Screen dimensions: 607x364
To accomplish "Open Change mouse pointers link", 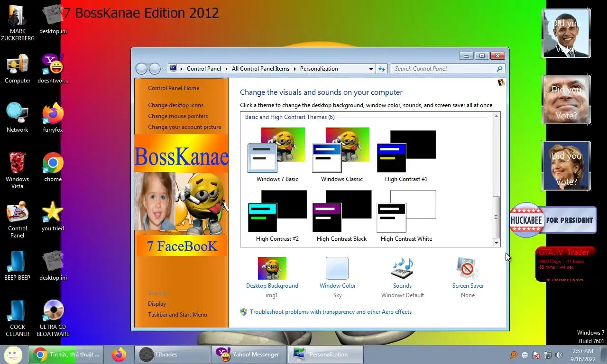I will 178,116.
